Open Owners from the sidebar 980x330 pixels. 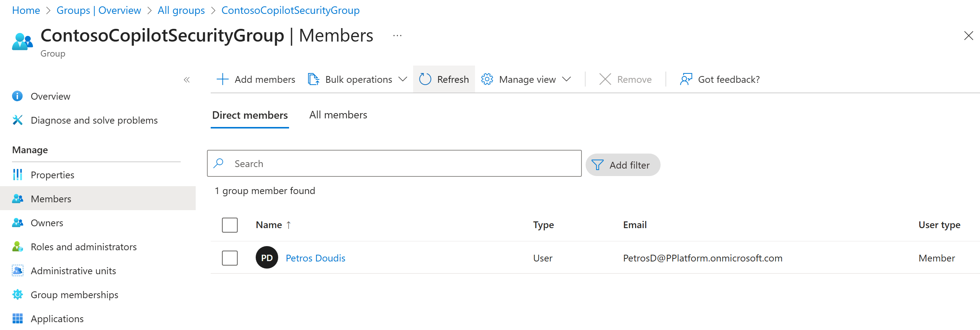(47, 223)
